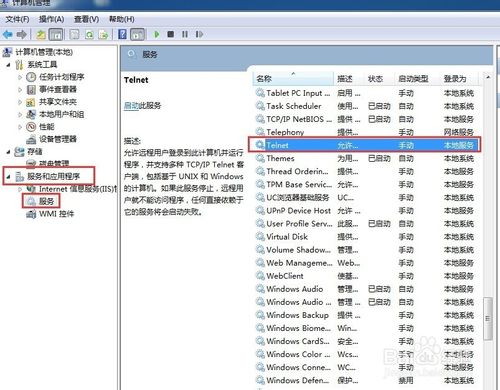Image resolution: width=500 pixels, height=390 pixels.
Task: Select the Windows CardSpace service
Action: 366,341
